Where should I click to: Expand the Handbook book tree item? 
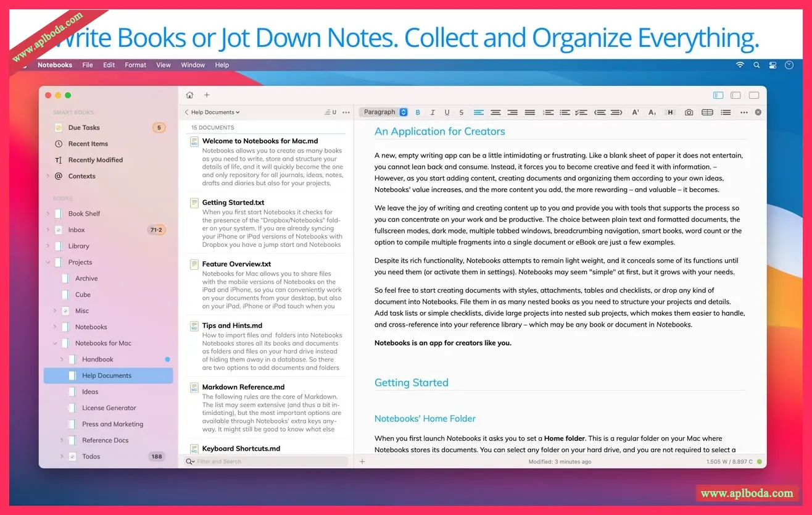pyautogui.click(x=62, y=359)
